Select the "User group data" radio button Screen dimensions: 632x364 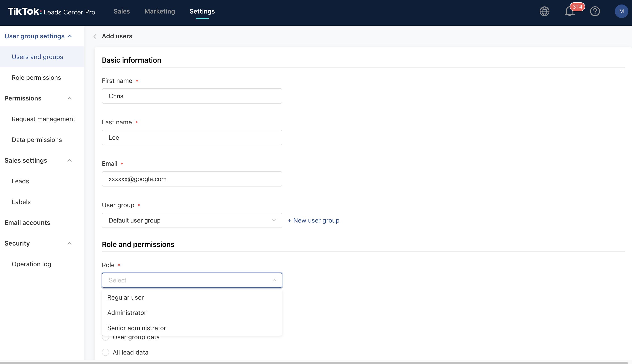(105, 337)
